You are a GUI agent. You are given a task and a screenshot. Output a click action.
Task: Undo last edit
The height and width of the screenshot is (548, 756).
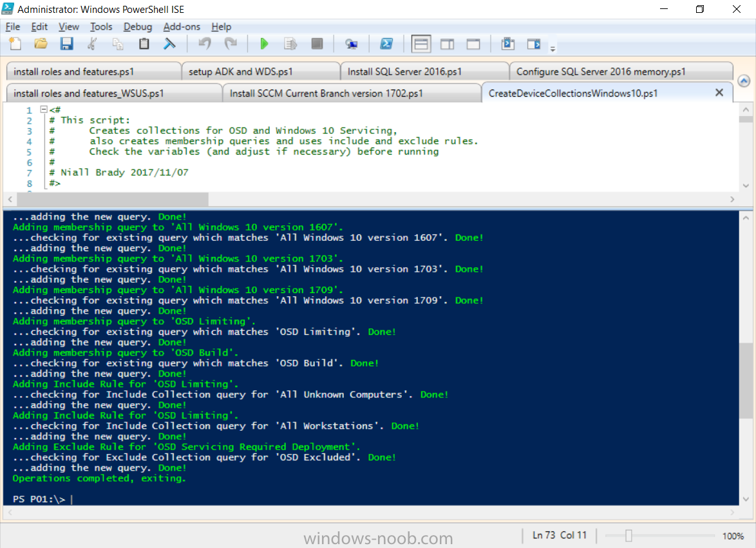coord(205,44)
